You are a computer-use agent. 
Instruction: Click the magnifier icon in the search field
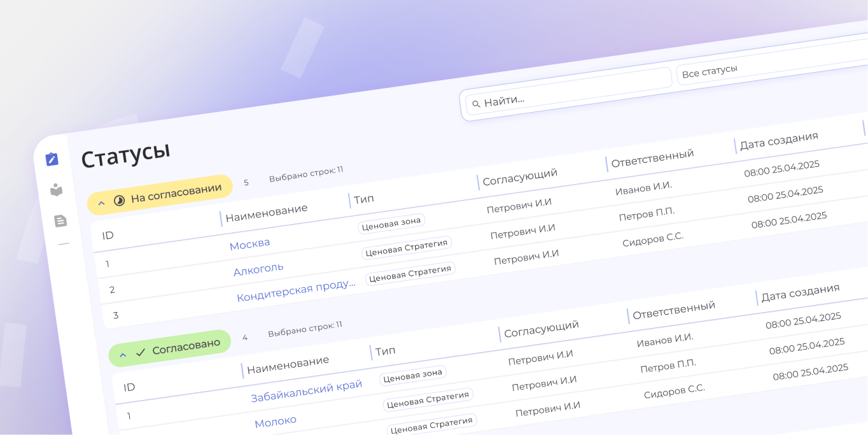476,103
